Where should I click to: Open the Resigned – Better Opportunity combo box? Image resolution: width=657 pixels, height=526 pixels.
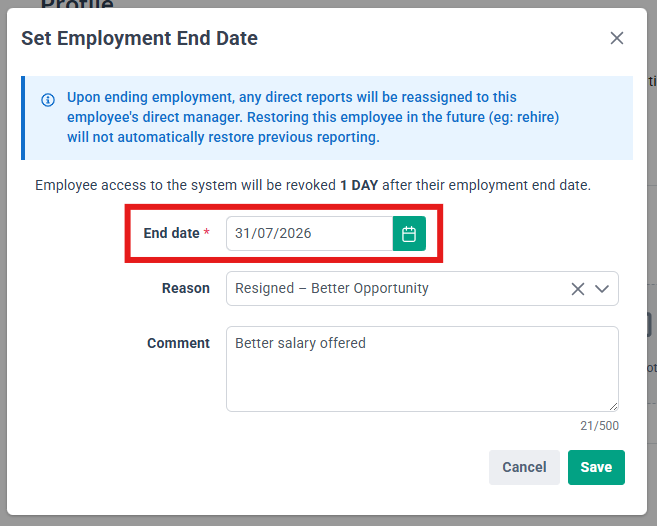(422, 288)
